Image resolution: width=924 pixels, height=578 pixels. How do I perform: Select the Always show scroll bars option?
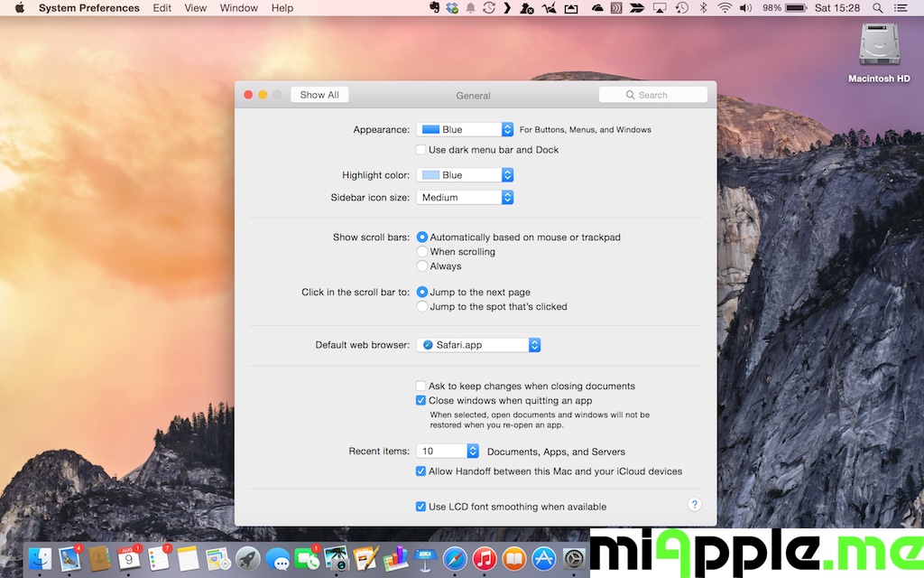(422, 266)
